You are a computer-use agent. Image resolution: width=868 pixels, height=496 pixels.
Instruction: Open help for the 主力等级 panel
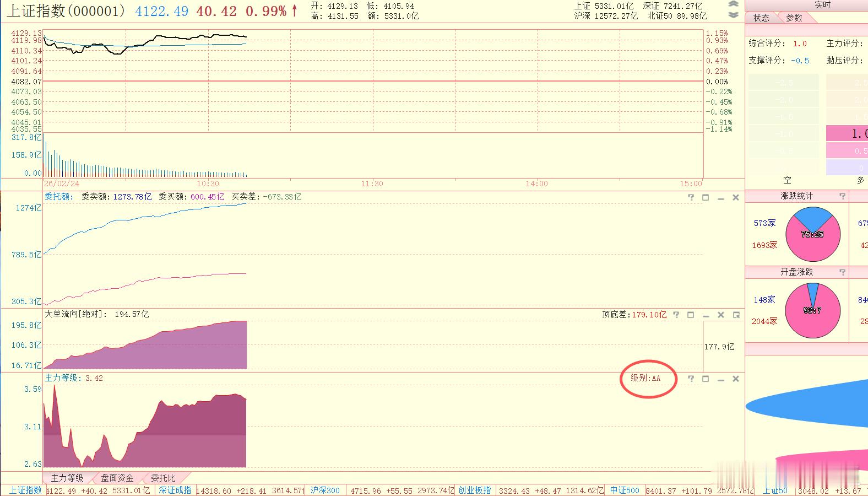point(691,379)
